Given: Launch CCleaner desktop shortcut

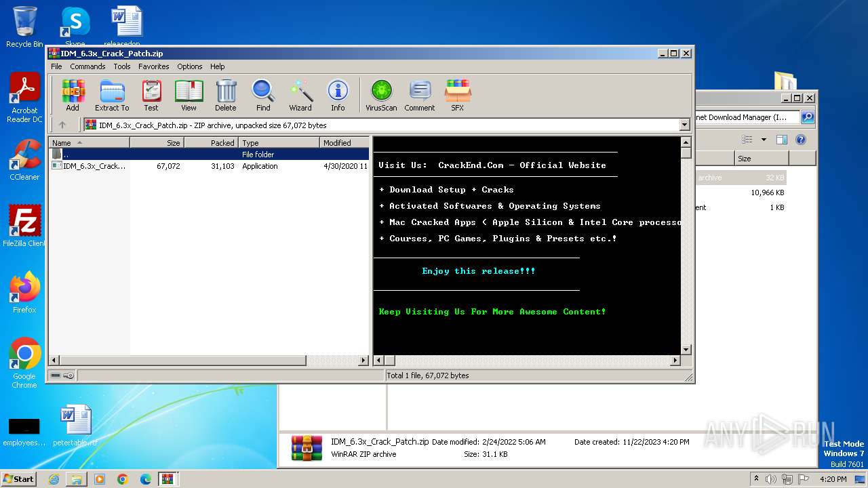Looking at the screenshot, I should tap(24, 160).
